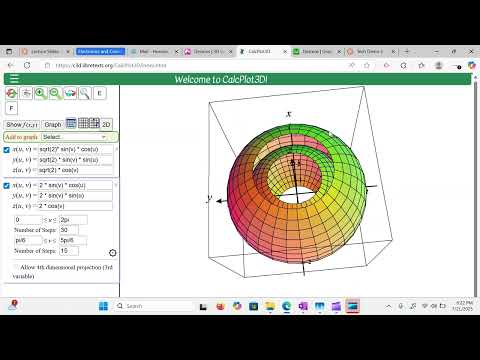This screenshot has width=480, height=360.
Task: Uncheck the sqrt(2) parametric surface checkbox
Action: click(6, 150)
